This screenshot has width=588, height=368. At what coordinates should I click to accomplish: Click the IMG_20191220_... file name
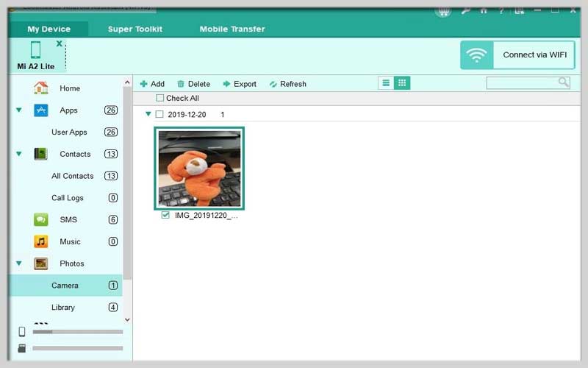(x=207, y=216)
